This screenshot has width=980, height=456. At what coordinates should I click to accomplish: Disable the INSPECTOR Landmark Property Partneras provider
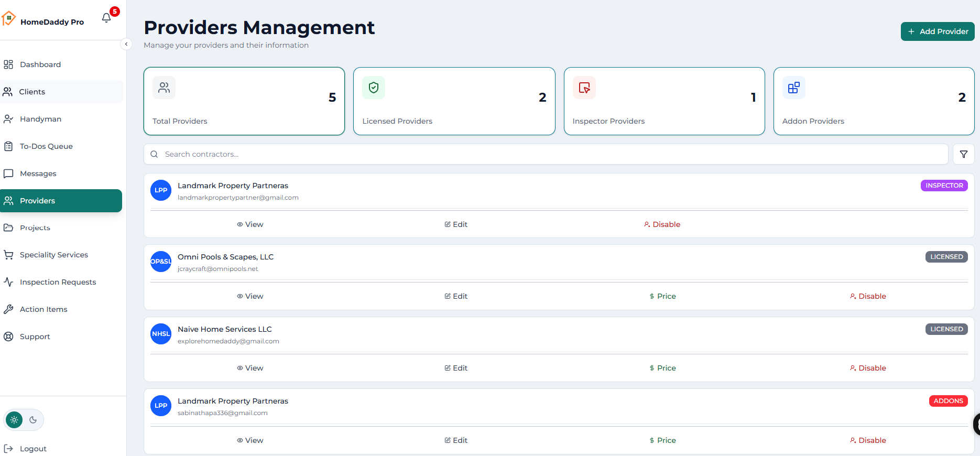click(662, 224)
